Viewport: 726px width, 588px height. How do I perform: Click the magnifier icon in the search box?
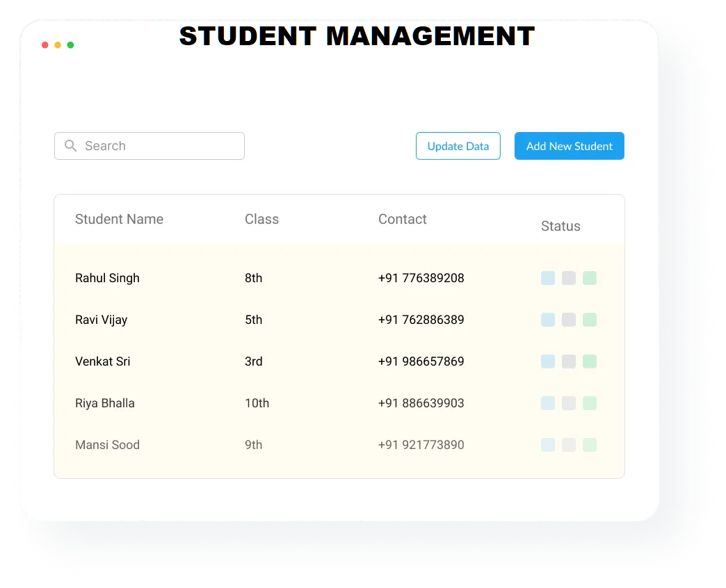pos(70,146)
